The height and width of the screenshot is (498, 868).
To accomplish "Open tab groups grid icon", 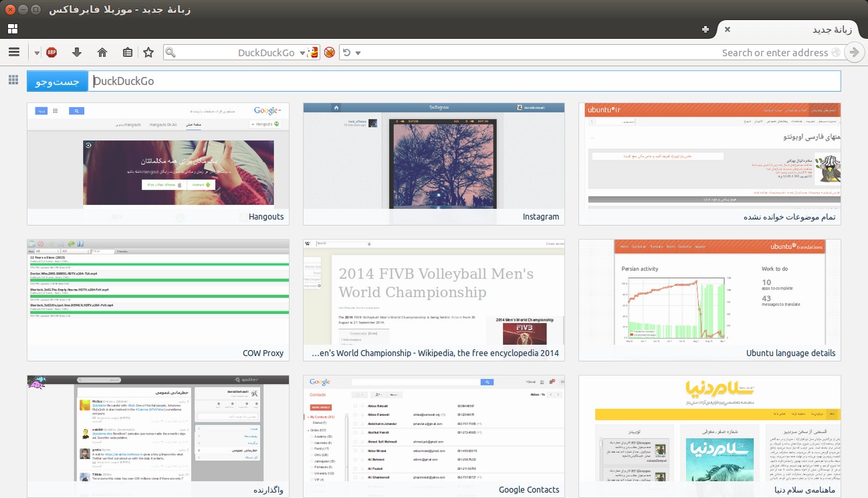I will (x=13, y=29).
